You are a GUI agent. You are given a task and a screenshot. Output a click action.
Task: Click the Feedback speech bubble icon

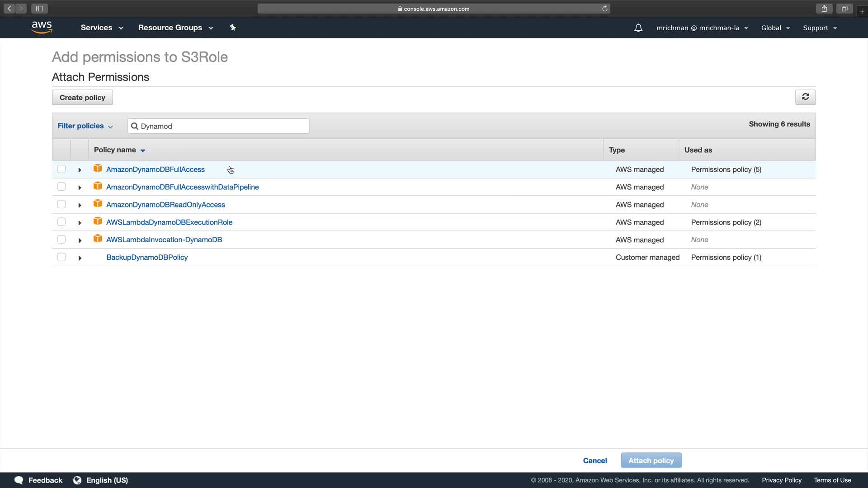click(19, 480)
